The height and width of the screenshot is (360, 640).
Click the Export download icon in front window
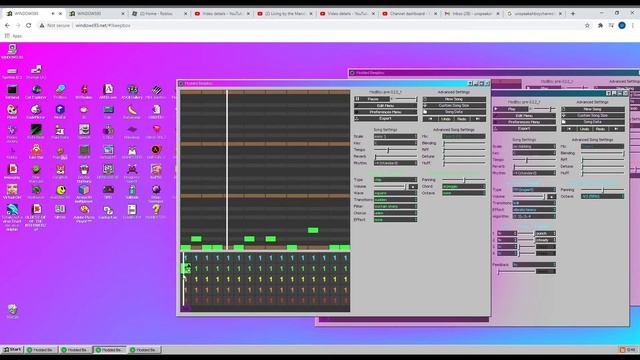357,118
